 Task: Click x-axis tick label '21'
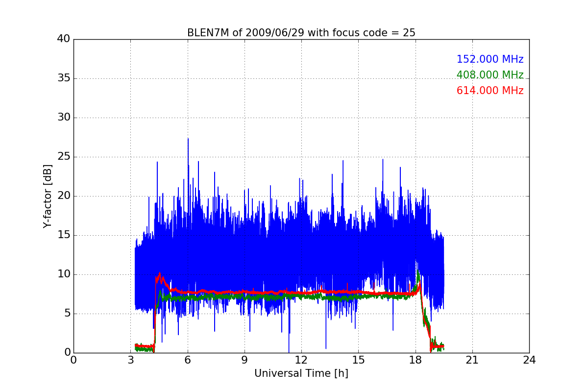coord(472,360)
